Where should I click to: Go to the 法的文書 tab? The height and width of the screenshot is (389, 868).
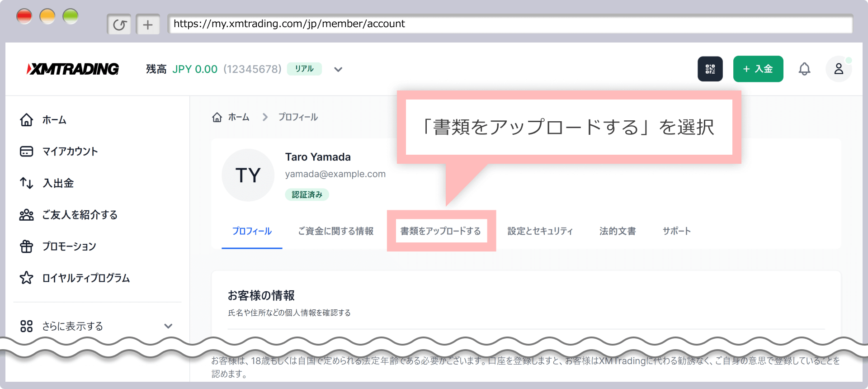617,231
